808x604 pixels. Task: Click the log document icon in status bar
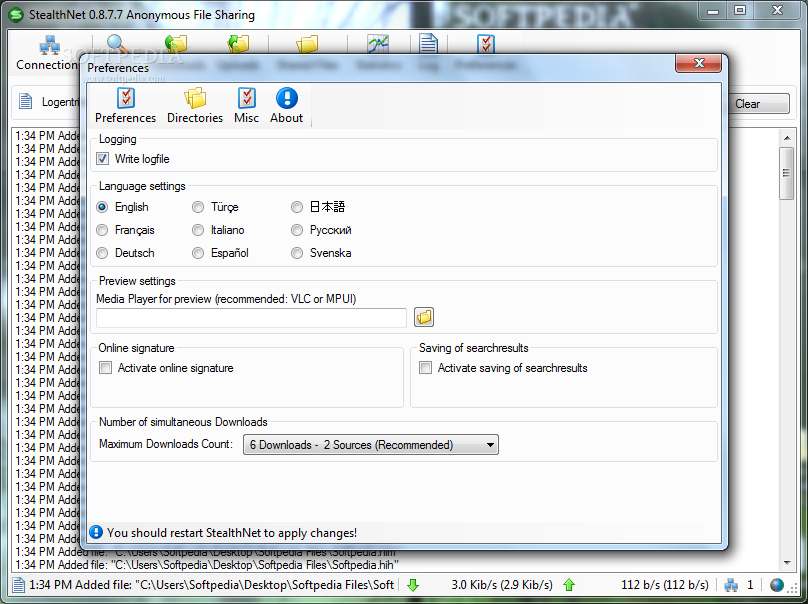[x=19, y=585]
